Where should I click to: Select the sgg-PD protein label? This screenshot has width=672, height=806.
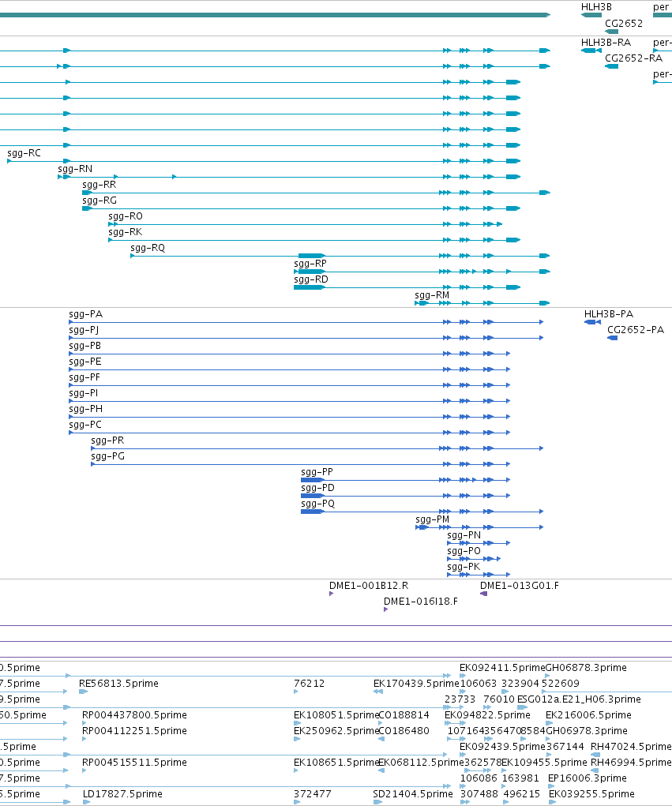(317, 488)
